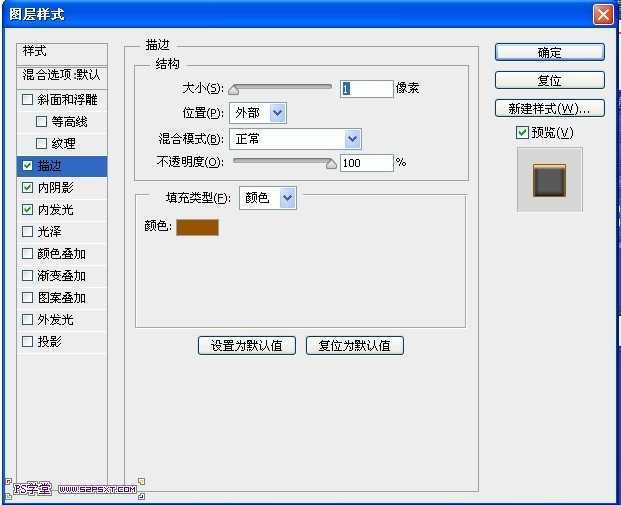Open the 斜面和浮雕 settings panel
Viewport: 621px width, 505px height.
click(x=67, y=99)
